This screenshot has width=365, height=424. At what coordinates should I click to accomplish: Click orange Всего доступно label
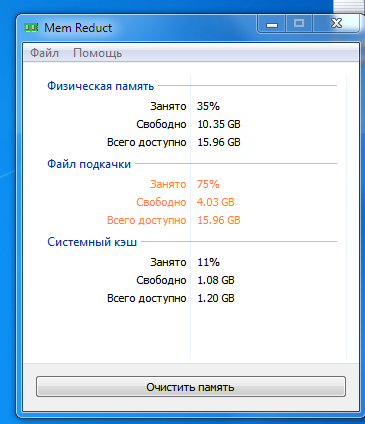click(147, 221)
